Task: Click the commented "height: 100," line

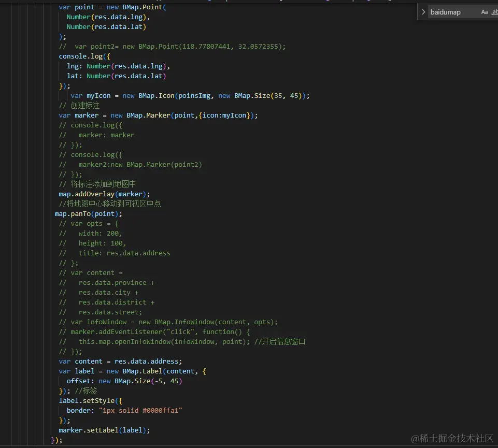Action: pos(92,243)
